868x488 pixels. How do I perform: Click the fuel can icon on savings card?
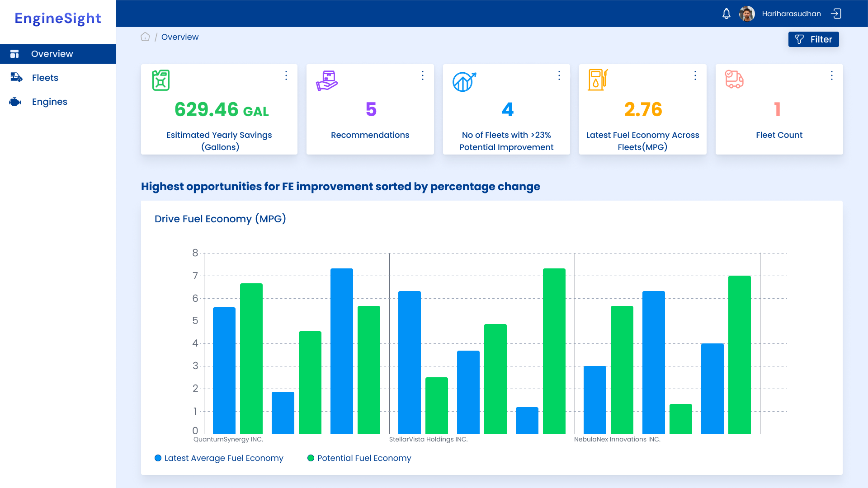pos(161,80)
